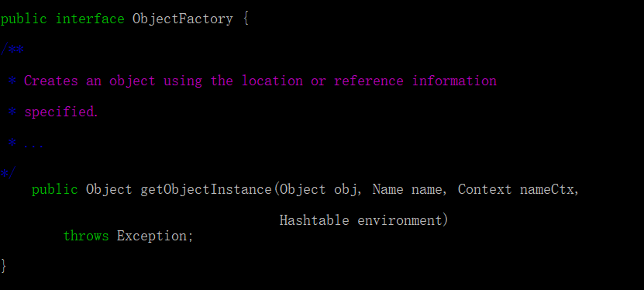Click the ObjectFactory interface name
This screenshot has width=644, height=290.
(x=182, y=19)
